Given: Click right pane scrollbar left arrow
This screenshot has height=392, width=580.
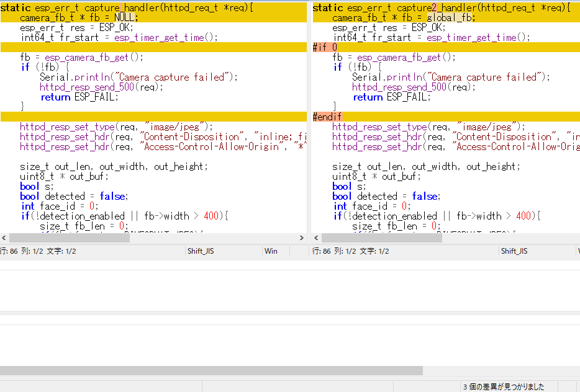Looking at the screenshot, I should pos(316,238).
